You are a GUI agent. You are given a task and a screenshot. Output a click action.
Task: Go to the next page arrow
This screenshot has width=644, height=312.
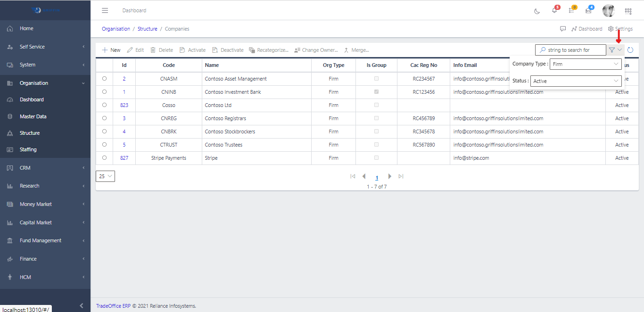pyautogui.click(x=389, y=176)
